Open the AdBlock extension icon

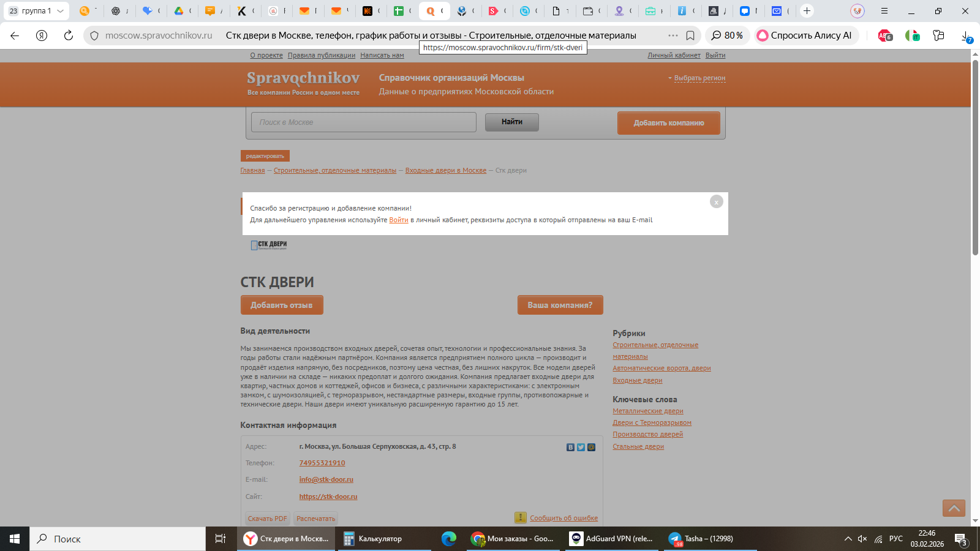(x=885, y=36)
